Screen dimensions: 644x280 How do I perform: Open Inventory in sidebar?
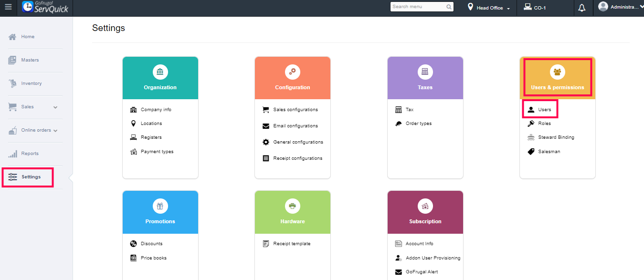click(32, 83)
